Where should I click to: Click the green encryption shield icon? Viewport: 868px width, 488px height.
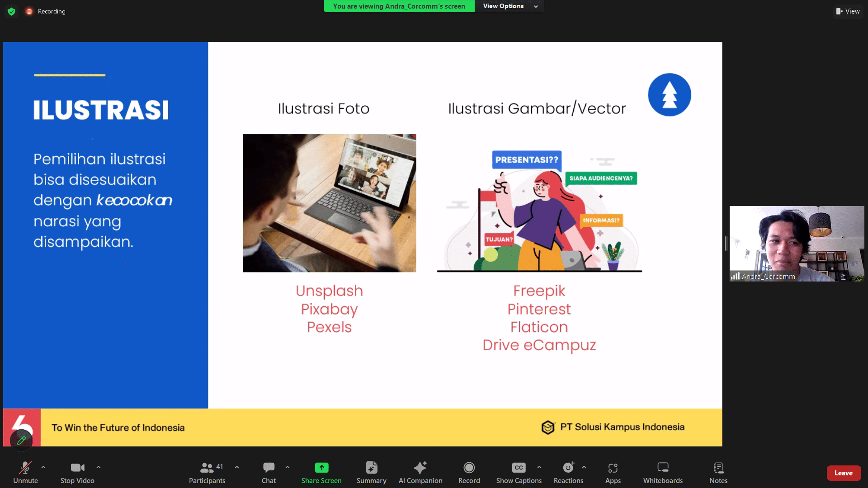pyautogui.click(x=12, y=11)
